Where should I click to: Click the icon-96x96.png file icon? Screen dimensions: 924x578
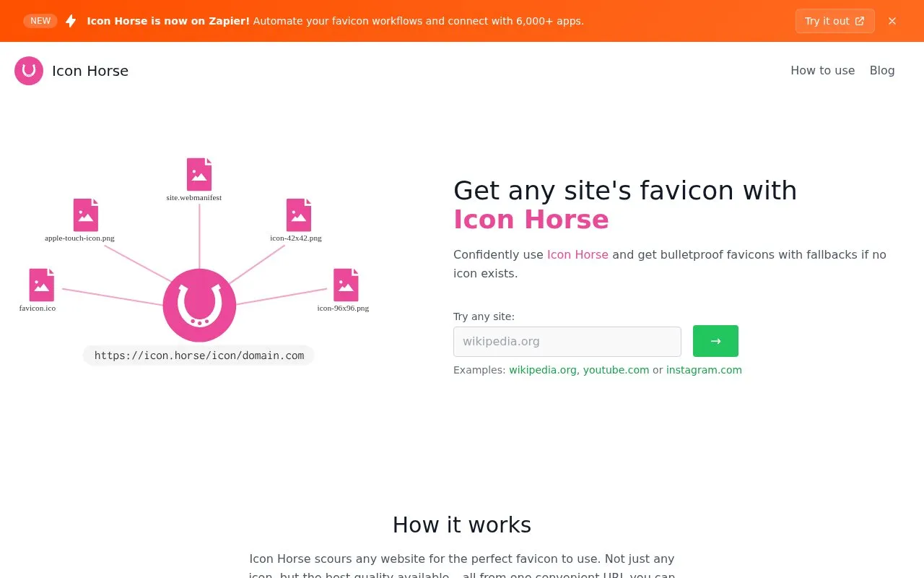[x=346, y=285]
